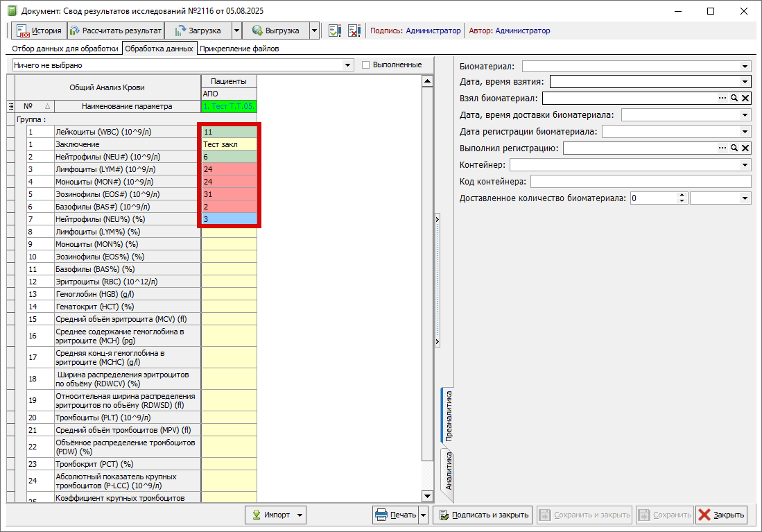Click the grid options icon left of №
Screen dimensions: 762x532
coord(10,107)
